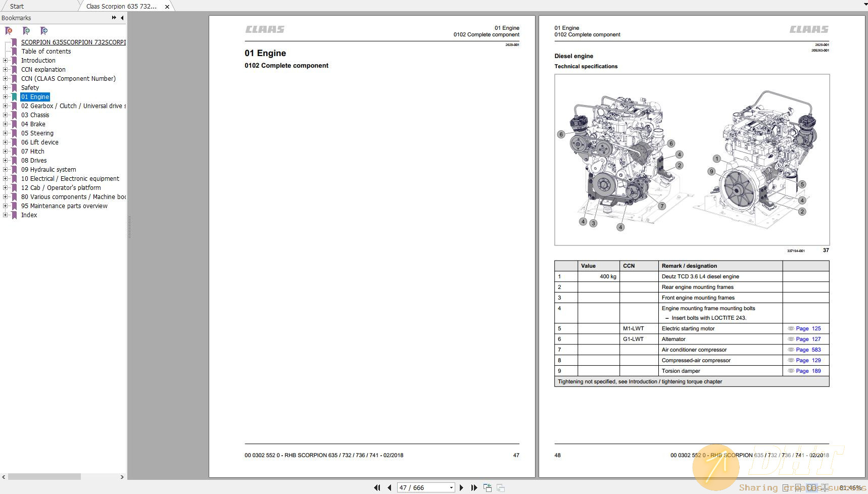This screenshot has height=494, width=868.
Task: Click the delete bookmark icon
Action: [x=9, y=31]
